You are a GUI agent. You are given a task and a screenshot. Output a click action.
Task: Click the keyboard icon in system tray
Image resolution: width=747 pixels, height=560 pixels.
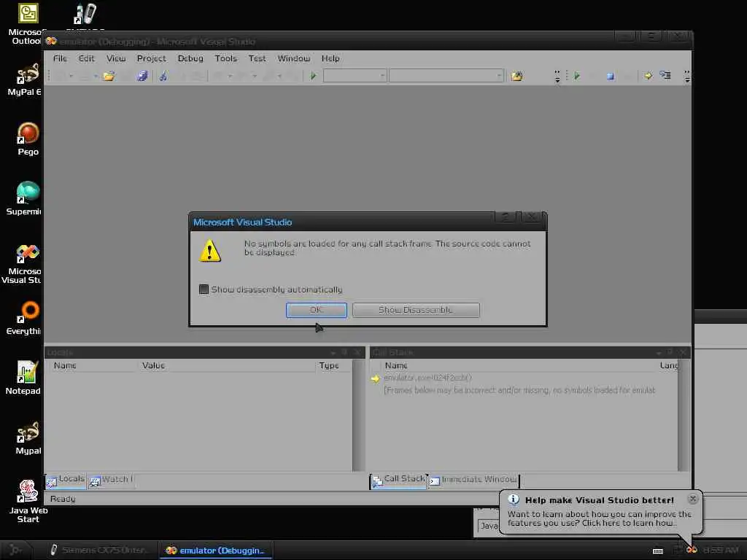(658, 551)
